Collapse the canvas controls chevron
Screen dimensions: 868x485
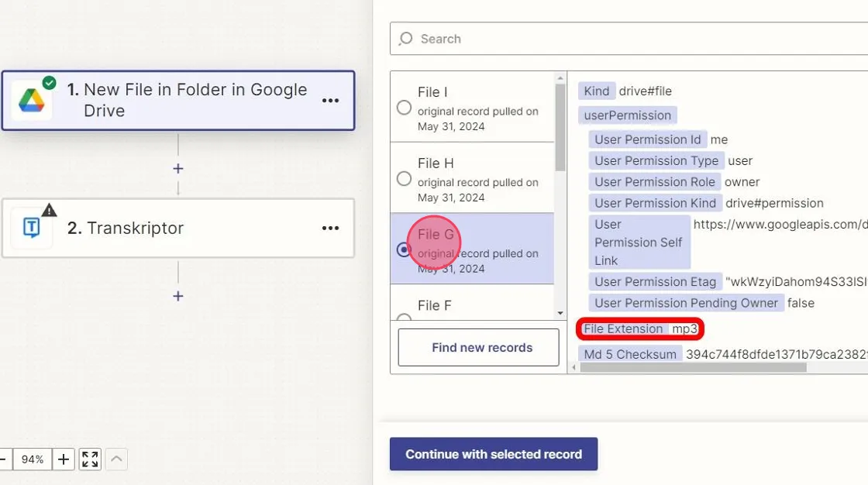pos(115,459)
